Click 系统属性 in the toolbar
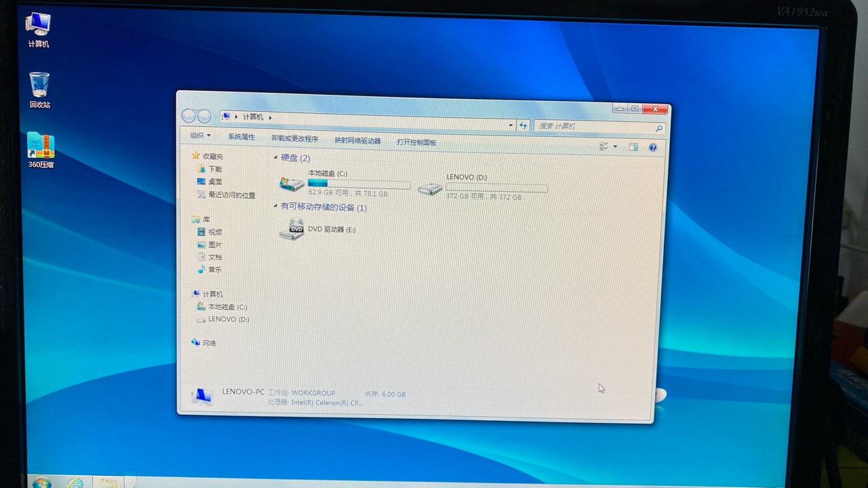Screen dimensions: 868x488 (x=241, y=137)
